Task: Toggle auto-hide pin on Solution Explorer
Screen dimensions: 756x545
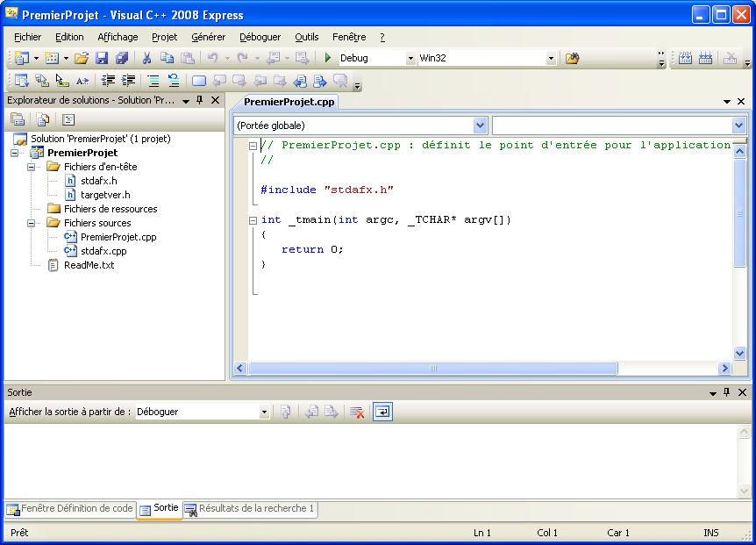Action: [200, 100]
